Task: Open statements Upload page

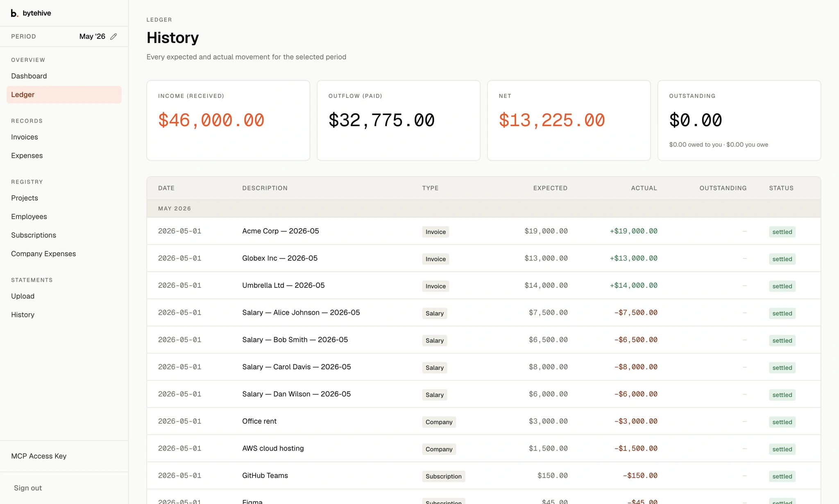Action: [x=23, y=296]
